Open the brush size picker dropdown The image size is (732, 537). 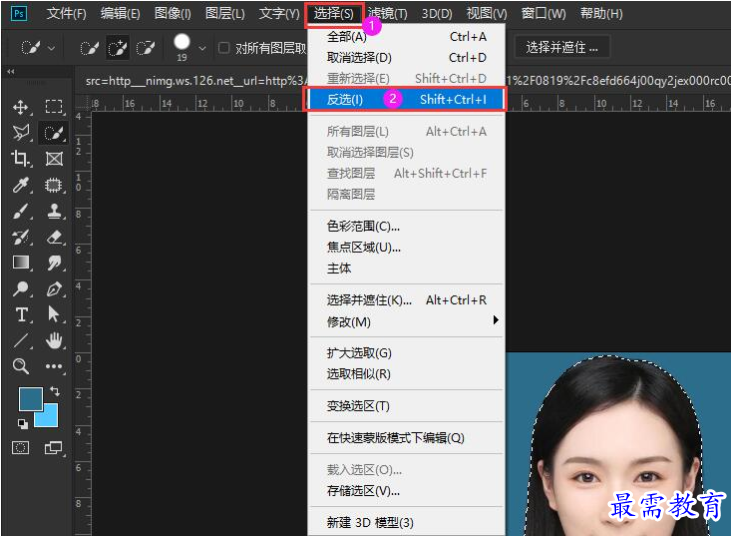(202, 48)
